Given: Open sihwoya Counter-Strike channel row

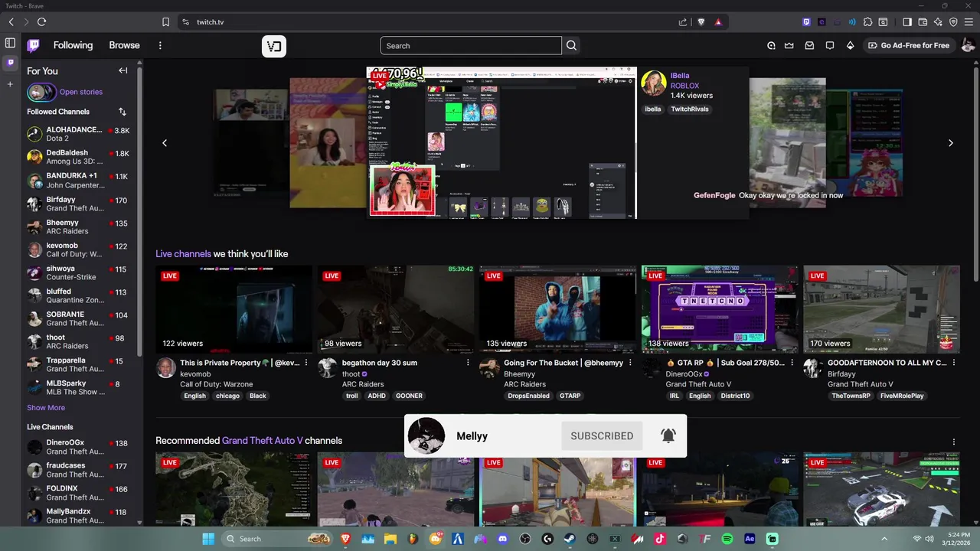Looking at the screenshot, I should [x=79, y=272].
